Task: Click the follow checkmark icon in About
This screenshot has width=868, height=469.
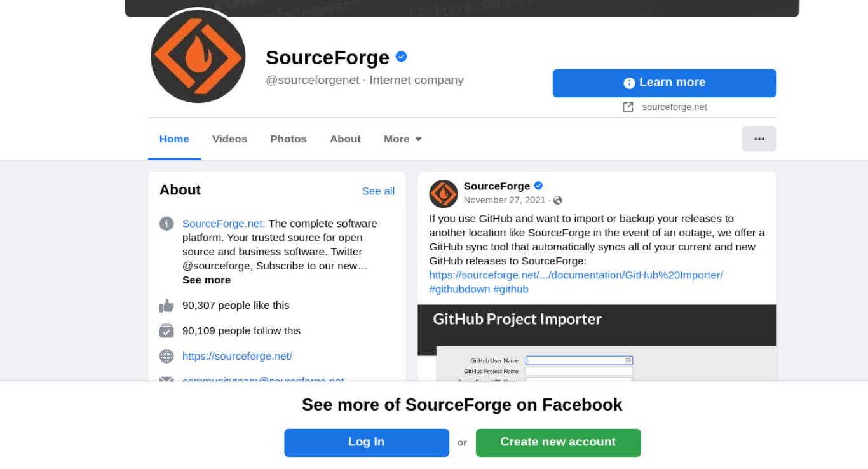Action: tap(166, 331)
